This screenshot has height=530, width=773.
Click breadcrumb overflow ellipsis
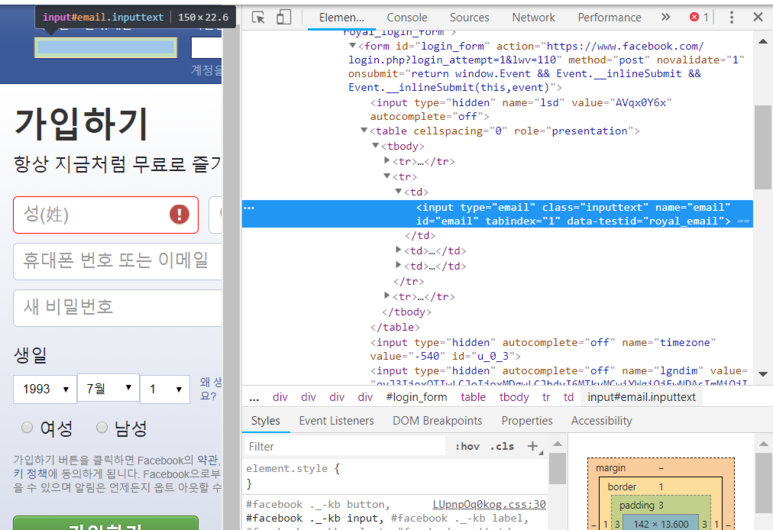(x=254, y=398)
